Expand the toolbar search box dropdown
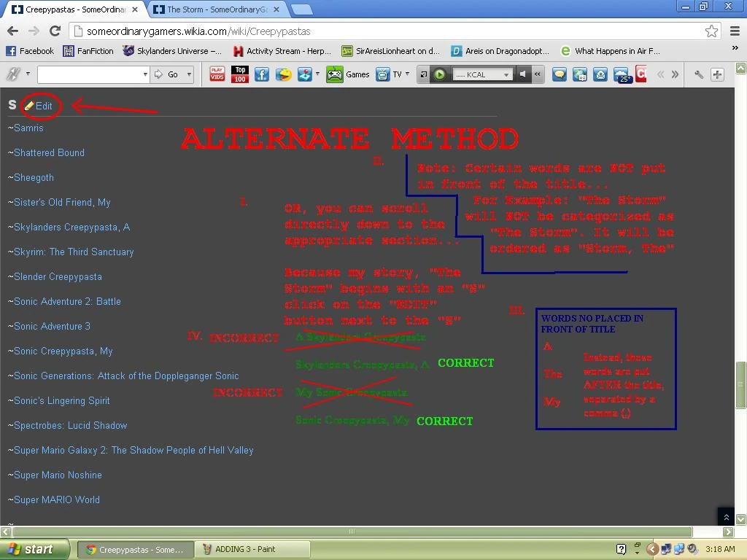This screenshot has width=747, height=560. [145, 74]
